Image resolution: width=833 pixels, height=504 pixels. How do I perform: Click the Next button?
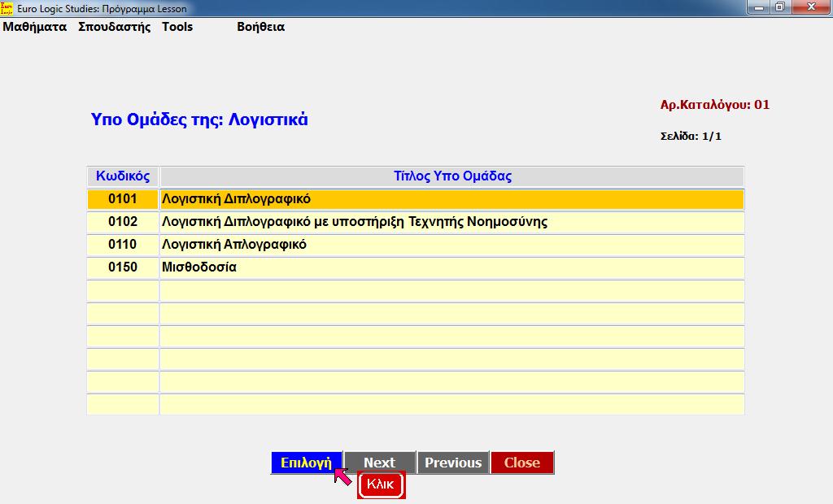(x=379, y=462)
